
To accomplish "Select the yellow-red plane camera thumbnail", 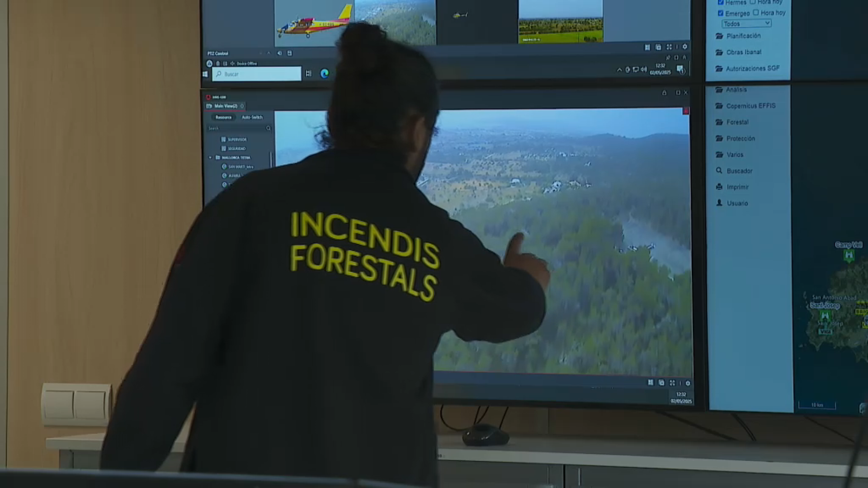I will 314,23.
